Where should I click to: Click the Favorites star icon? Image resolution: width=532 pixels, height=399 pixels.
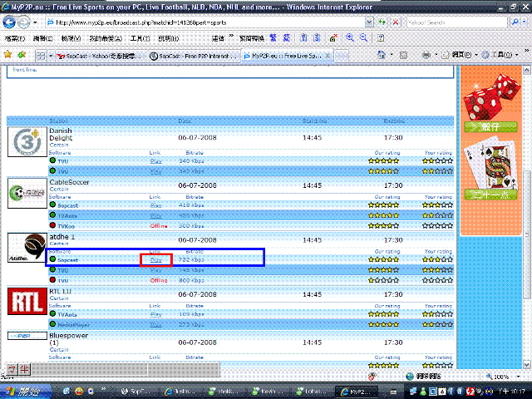pyautogui.click(x=9, y=55)
